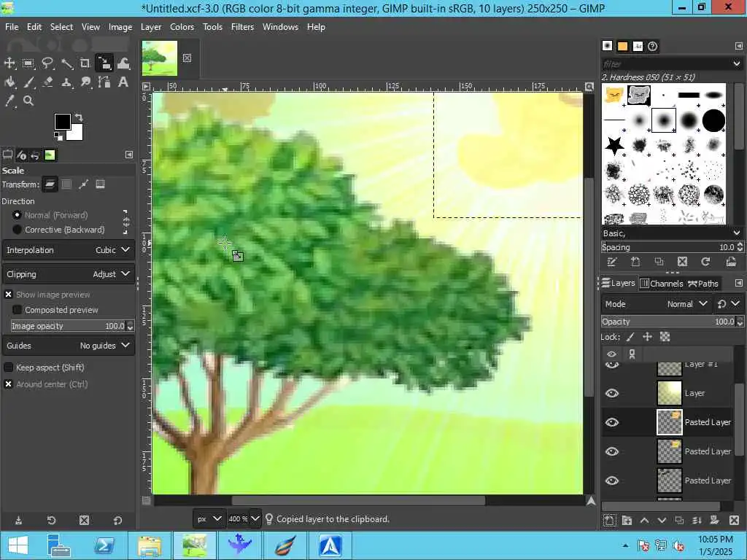Duplicate the selected layer
This screenshot has width=747, height=560.
[679, 521]
